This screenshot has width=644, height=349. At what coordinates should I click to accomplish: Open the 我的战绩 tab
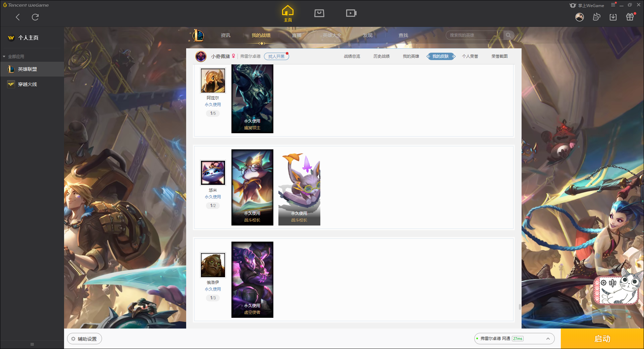261,35
